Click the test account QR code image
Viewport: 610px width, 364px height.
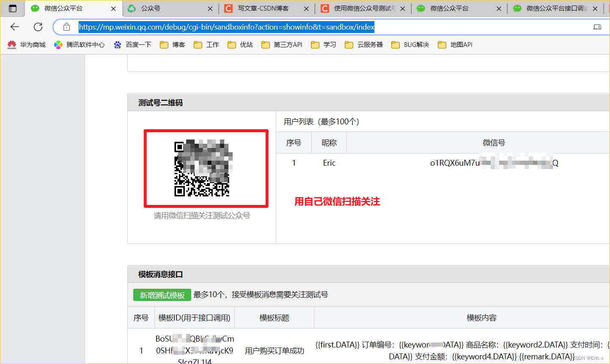click(x=202, y=168)
